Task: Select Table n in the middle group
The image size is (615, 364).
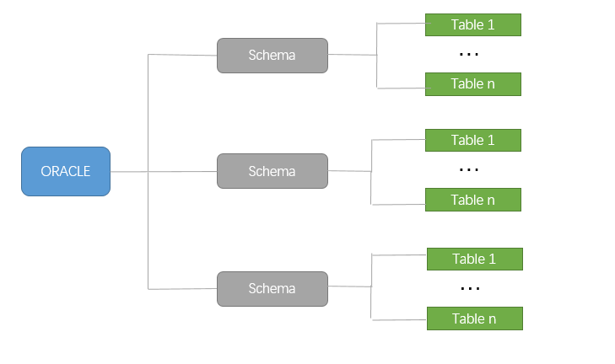Action: (472, 200)
